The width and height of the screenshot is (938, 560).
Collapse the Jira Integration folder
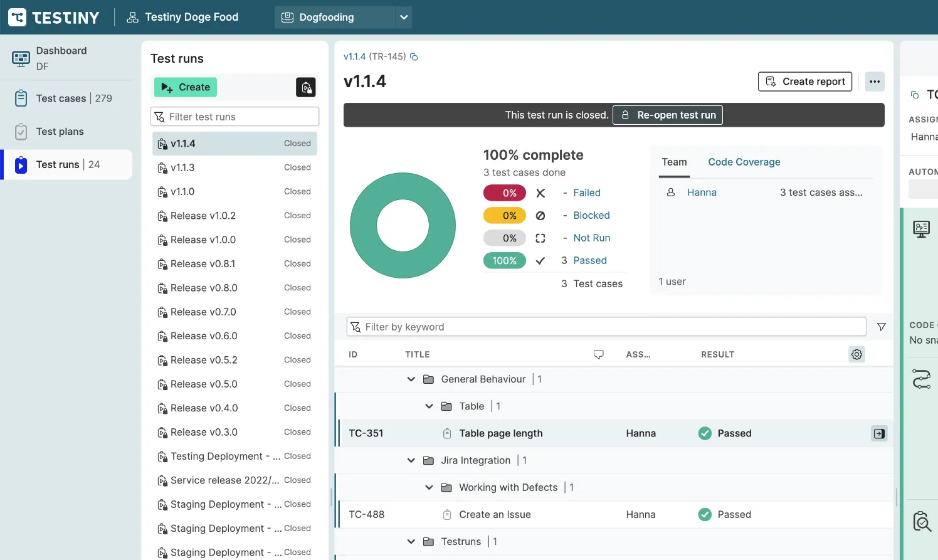tap(411, 460)
